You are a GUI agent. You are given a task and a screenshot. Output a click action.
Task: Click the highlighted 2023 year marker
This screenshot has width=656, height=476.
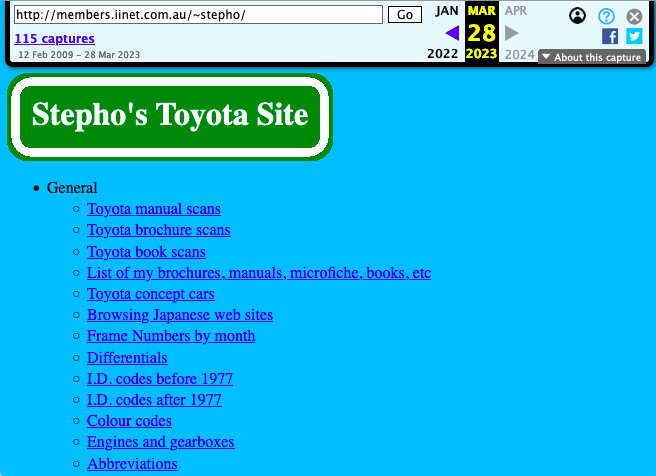(481, 54)
